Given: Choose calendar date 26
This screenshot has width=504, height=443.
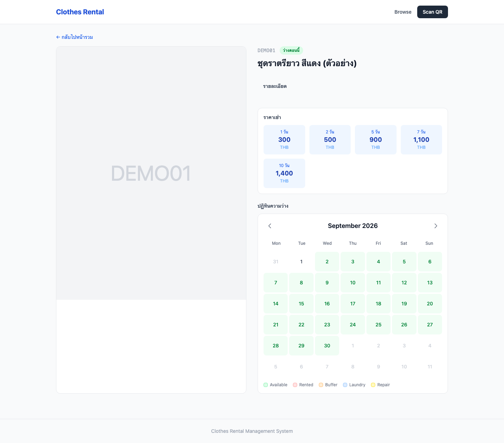Looking at the screenshot, I should tap(404, 325).
